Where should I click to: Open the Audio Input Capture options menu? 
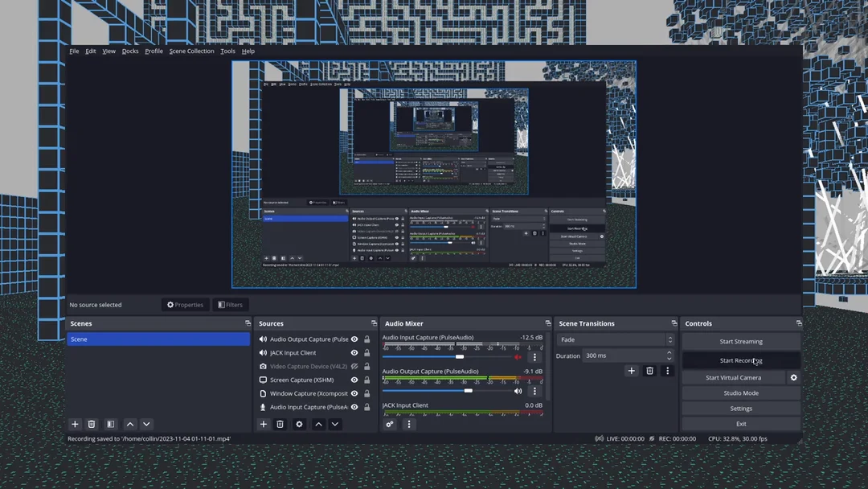click(x=535, y=356)
